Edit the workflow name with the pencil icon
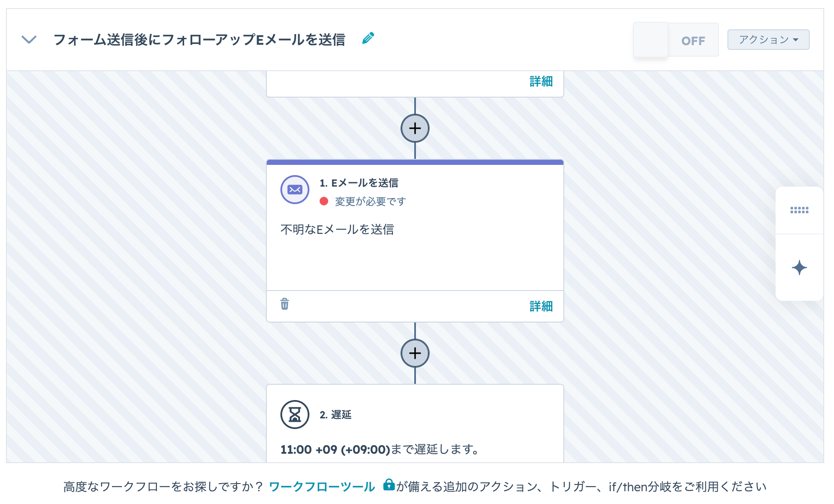Image resolution: width=834 pixels, height=504 pixels. tap(368, 38)
